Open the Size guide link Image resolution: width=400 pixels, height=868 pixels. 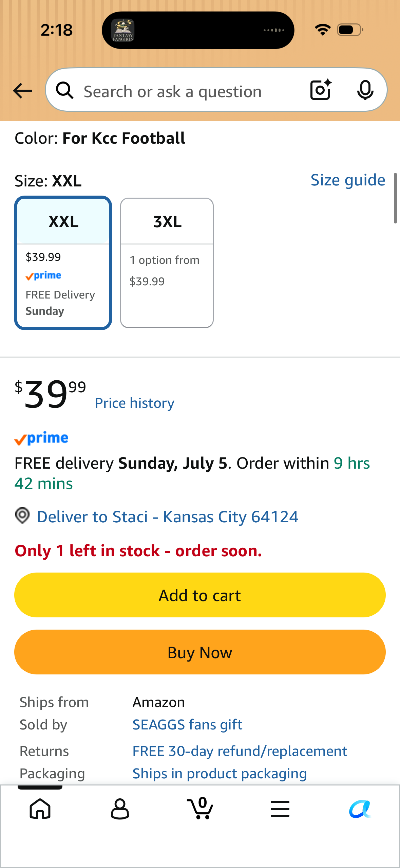coord(348,180)
